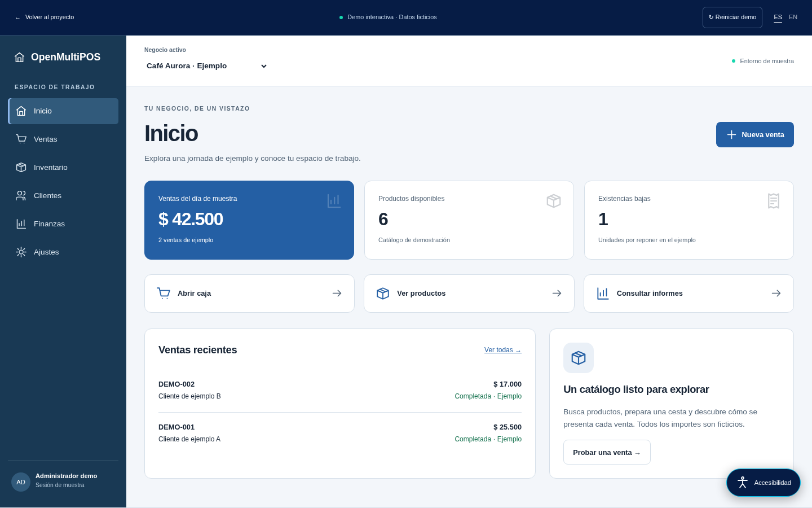Open Finanzas via the bar chart icon
812x508 pixels.
tap(21, 224)
